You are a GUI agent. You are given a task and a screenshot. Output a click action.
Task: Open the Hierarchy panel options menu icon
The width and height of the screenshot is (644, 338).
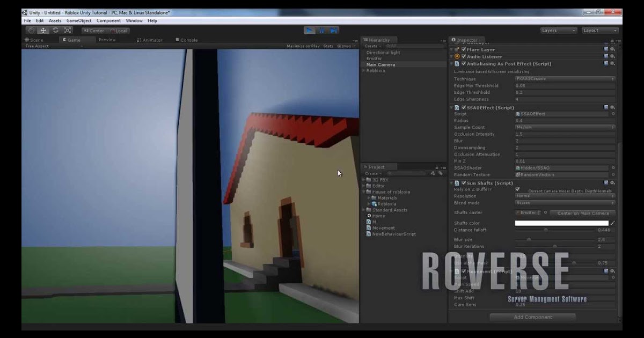click(x=443, y=40)
